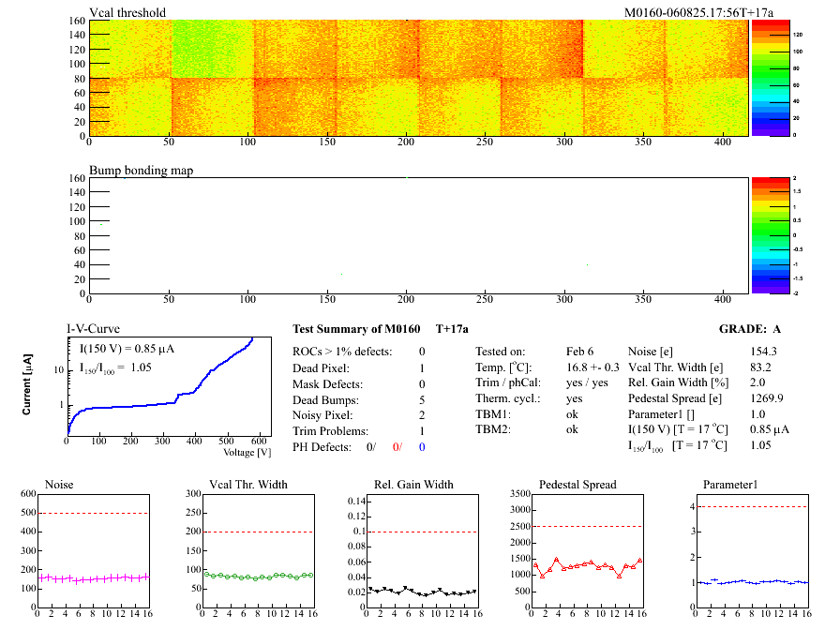Click the "Therm. cycl.:" entry
This screenshot has height=630, width=840.
tap(508, 399)
